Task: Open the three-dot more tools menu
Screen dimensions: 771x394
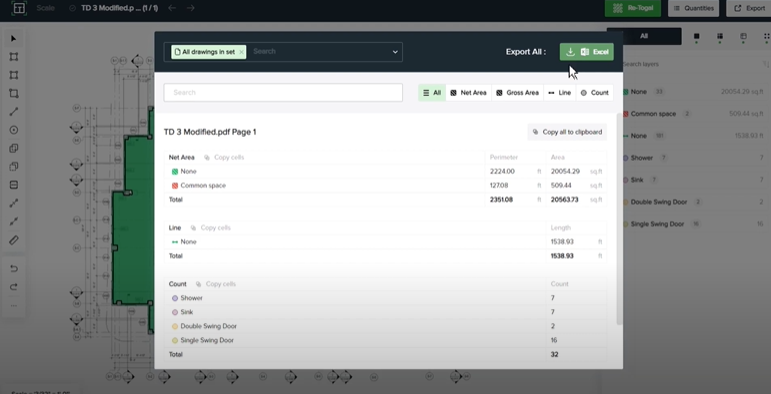Action: pos(14,305)
